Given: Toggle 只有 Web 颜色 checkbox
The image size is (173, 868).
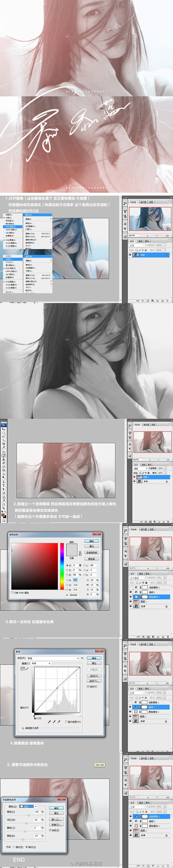Looking at the screenshot, I should pyautogui.click(x=12, y=592).
